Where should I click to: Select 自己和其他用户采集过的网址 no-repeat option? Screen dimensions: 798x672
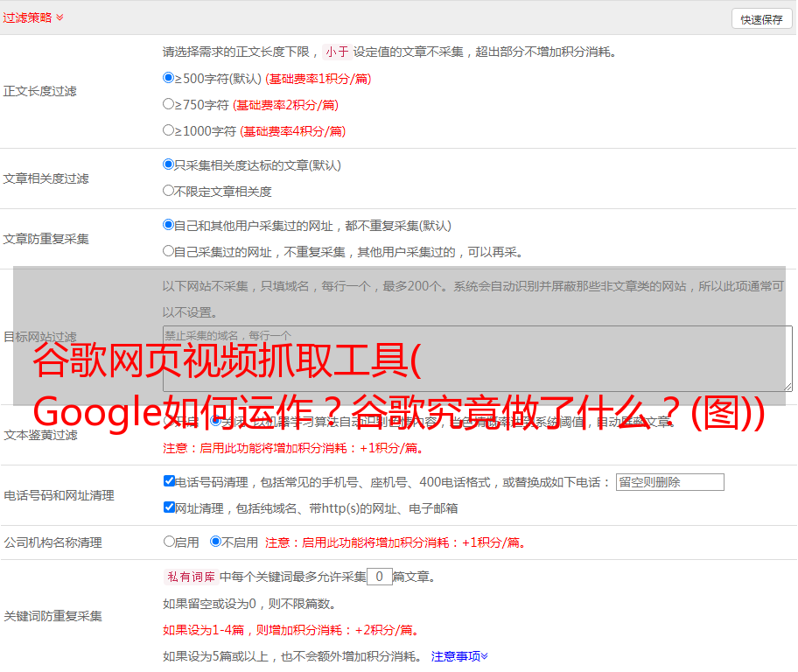(169, 225)
